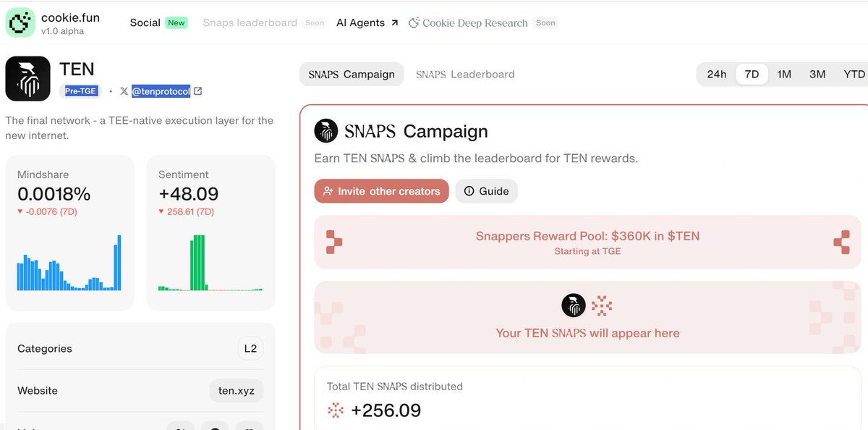Click Invite other creators button
Viewport: 868px width, 430px height.
coord(381,191)
